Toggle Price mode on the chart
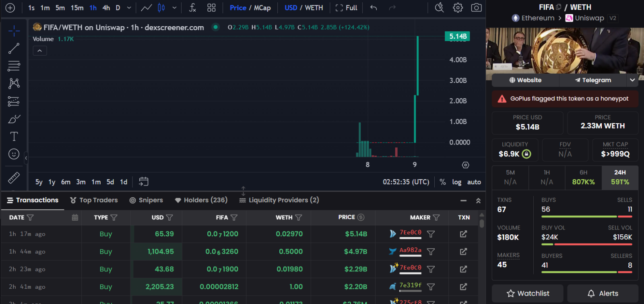The image size is (644, 304). 238,8
